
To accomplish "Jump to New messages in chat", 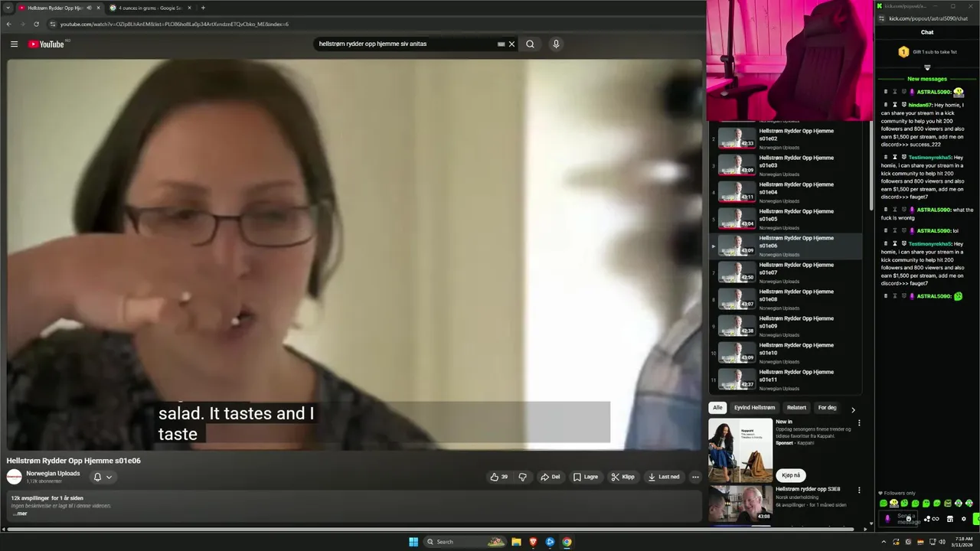I will click(927, 79).
